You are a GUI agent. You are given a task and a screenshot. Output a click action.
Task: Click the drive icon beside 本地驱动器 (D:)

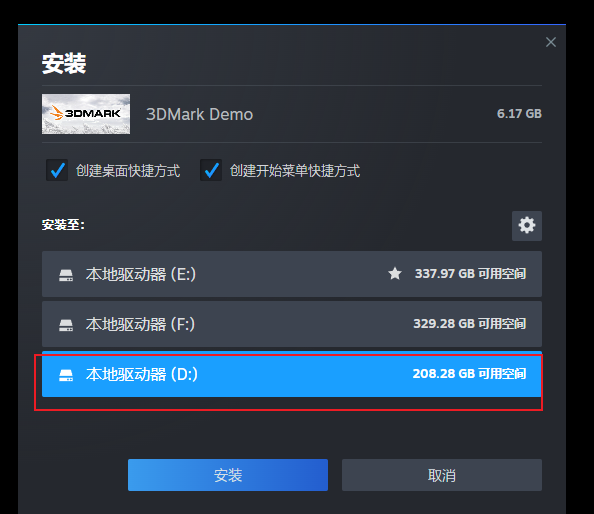[x=66, y=375]
